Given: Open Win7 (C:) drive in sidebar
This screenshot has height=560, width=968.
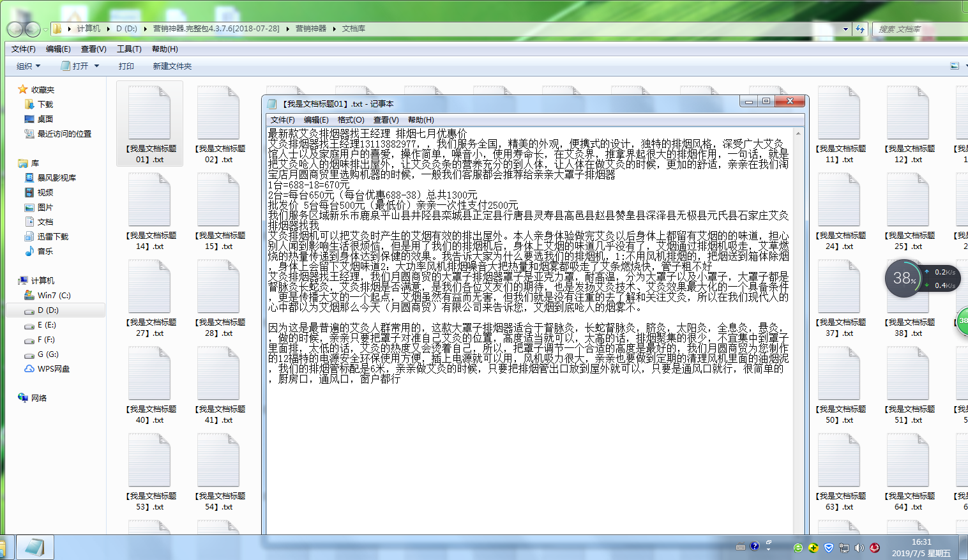Looking at the screenshot, I should [54, 296].
